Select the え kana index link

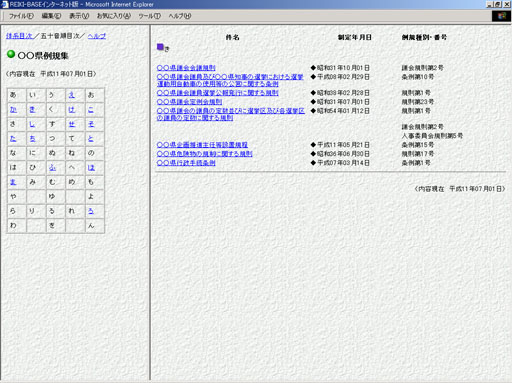tap(72, 95)
